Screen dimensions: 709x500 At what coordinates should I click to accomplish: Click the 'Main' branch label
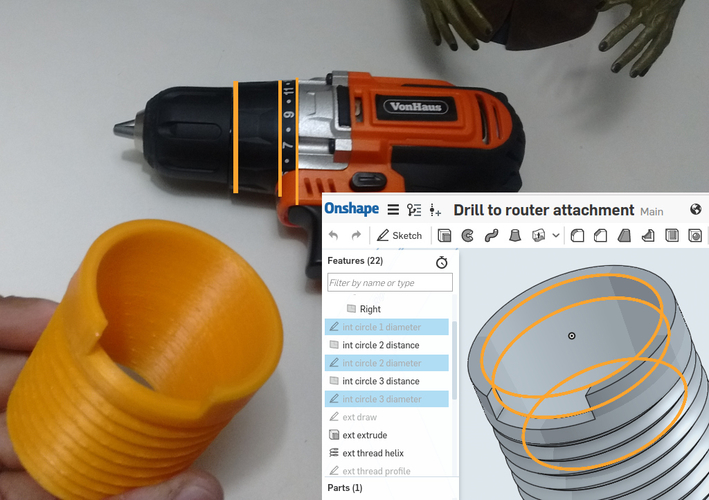[652, 212]
